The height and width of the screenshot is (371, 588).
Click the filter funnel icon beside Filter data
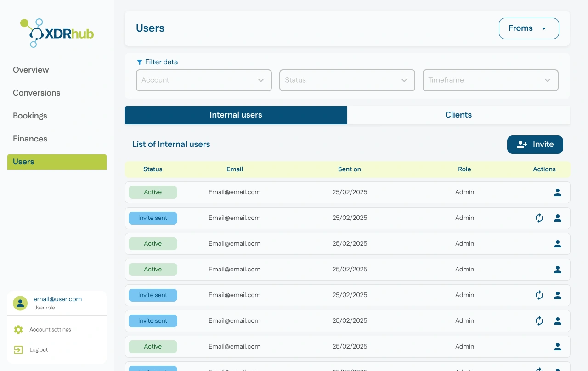tap(139, 62)
